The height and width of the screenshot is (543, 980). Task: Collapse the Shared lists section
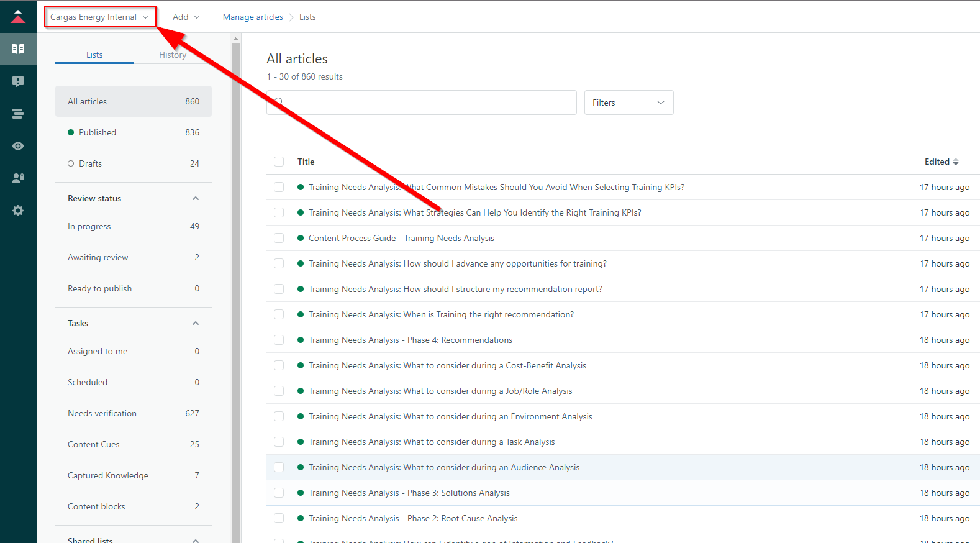pyautogui.click(x=196, y=540)
